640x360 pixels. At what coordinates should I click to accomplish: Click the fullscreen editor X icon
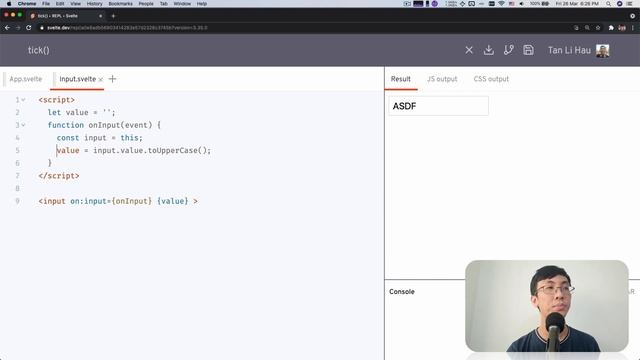[x=469, y=50]
